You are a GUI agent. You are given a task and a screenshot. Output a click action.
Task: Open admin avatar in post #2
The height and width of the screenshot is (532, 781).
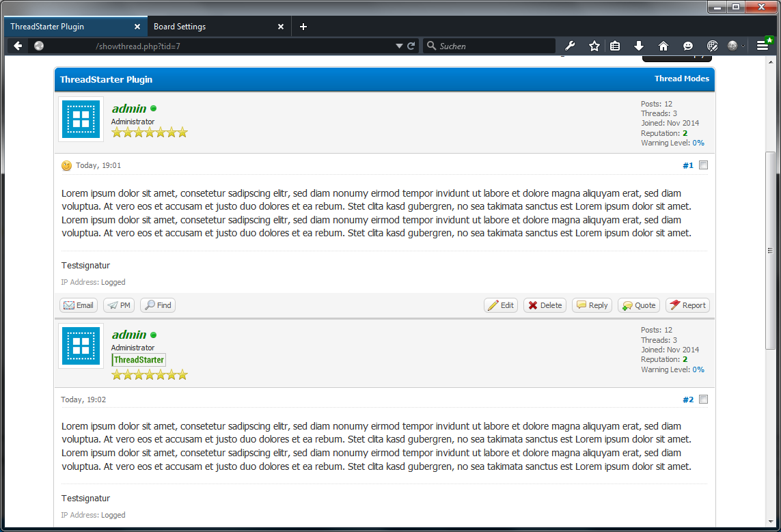[81, 346]
